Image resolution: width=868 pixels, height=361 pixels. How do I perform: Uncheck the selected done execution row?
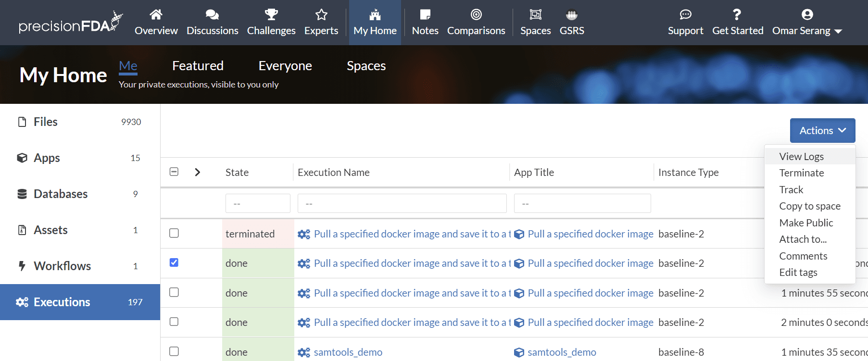(174, 262)
